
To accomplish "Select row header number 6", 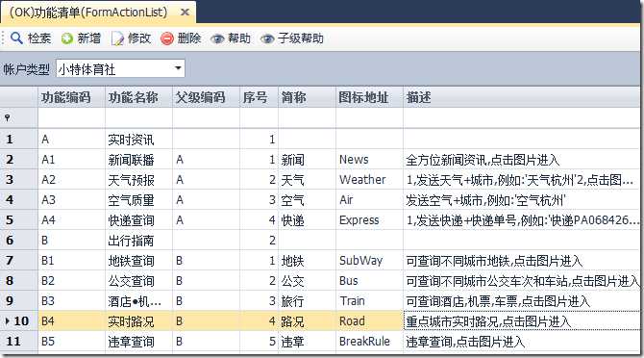I will click(18, 240).
